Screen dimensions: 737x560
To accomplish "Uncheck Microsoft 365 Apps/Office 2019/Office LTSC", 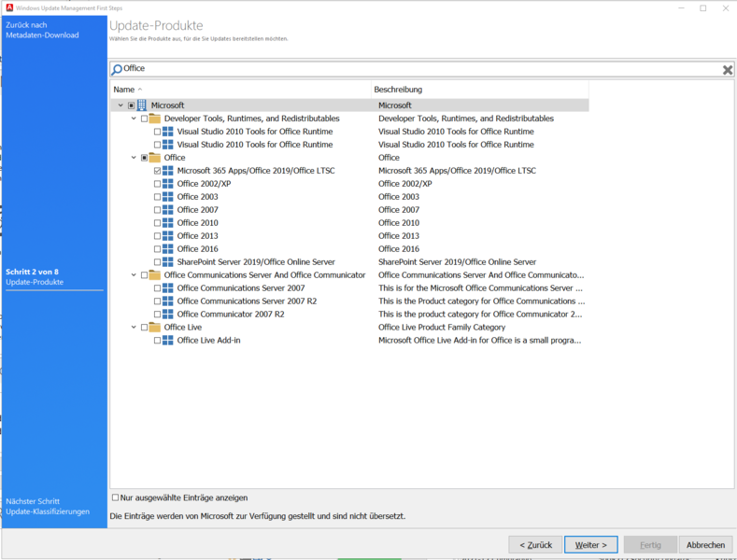I will click(x=157, y=171).
